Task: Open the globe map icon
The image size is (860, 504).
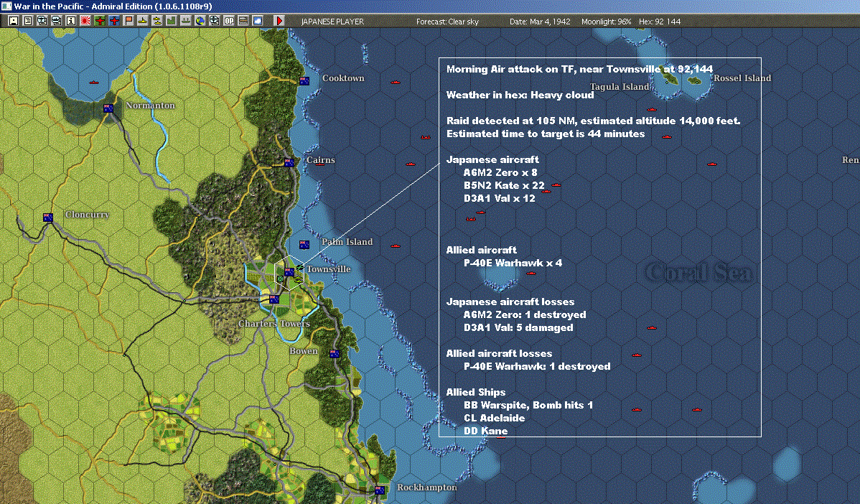Action: click(x=200, y=21)
